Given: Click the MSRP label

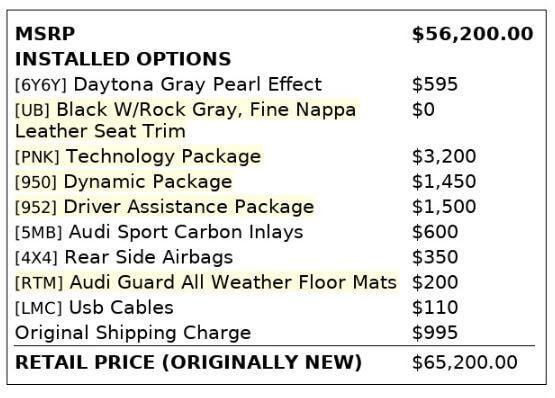Looking at the screenshot, I should 45,34.
